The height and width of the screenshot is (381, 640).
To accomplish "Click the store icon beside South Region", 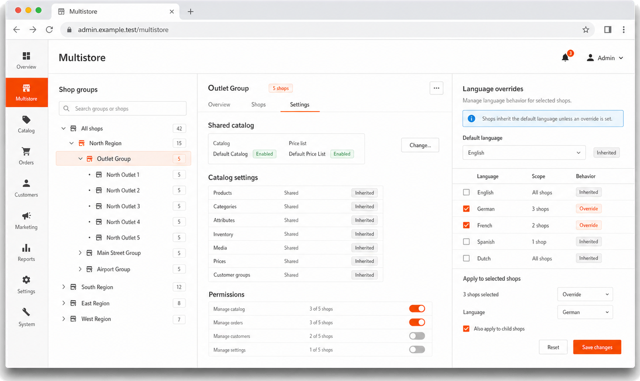I will [x=73, y=287].
